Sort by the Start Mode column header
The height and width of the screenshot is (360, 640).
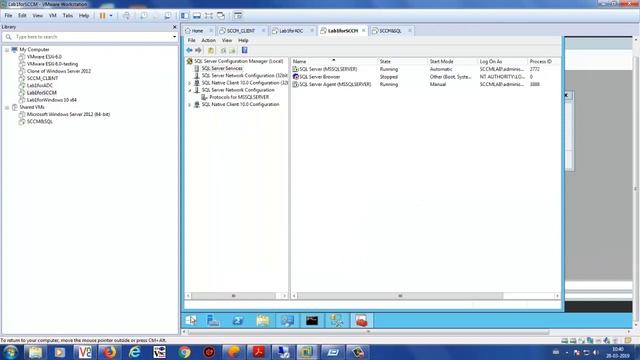(452, 62)
